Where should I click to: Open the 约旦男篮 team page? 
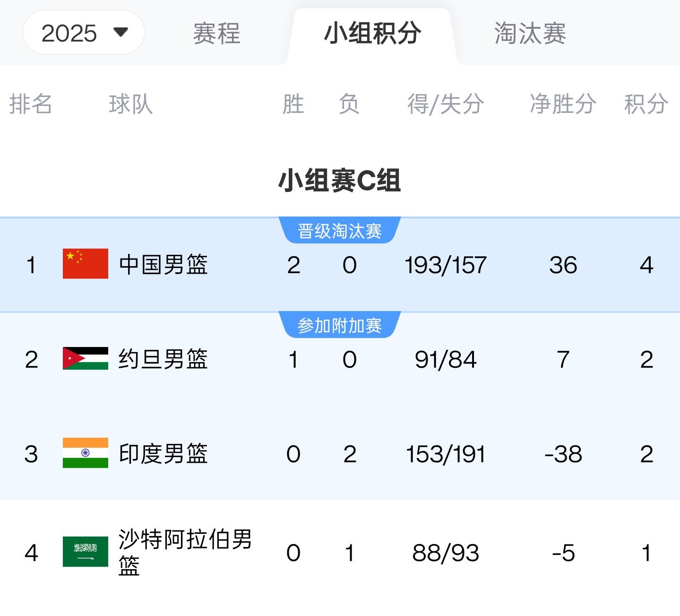163,359
